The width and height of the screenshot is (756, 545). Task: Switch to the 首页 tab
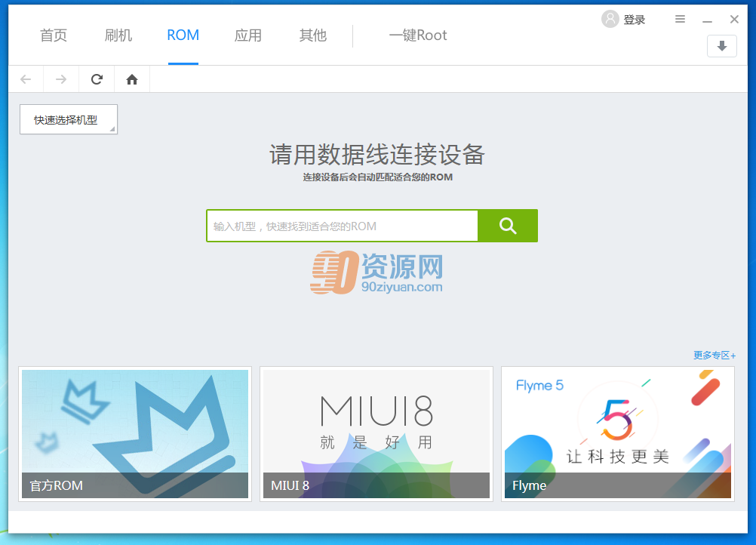pos(54,35)
